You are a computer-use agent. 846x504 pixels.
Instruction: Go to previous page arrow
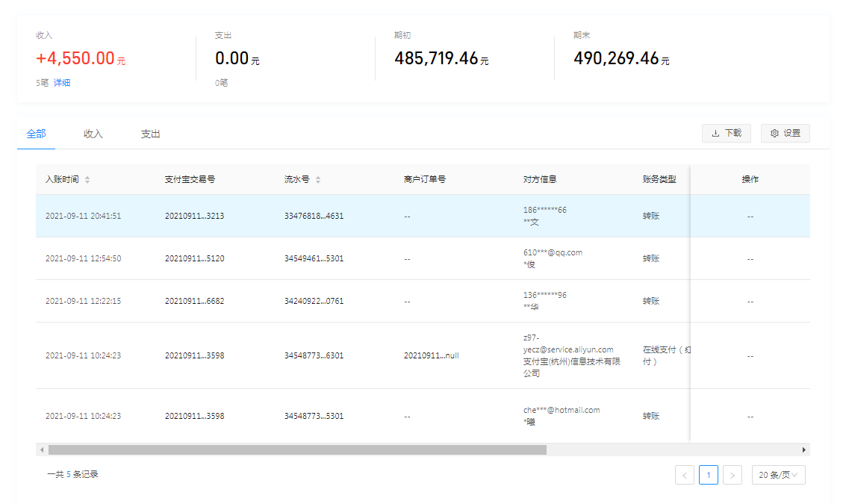[684, 475]
